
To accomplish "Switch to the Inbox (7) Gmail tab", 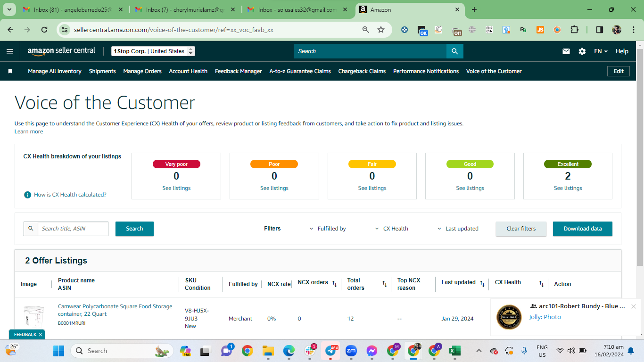I will click(184, 9).
